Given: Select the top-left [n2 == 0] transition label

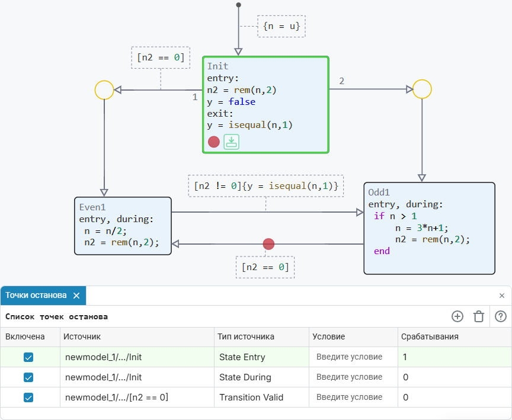Looking at the screenshot, I should (x=161, y=58).
